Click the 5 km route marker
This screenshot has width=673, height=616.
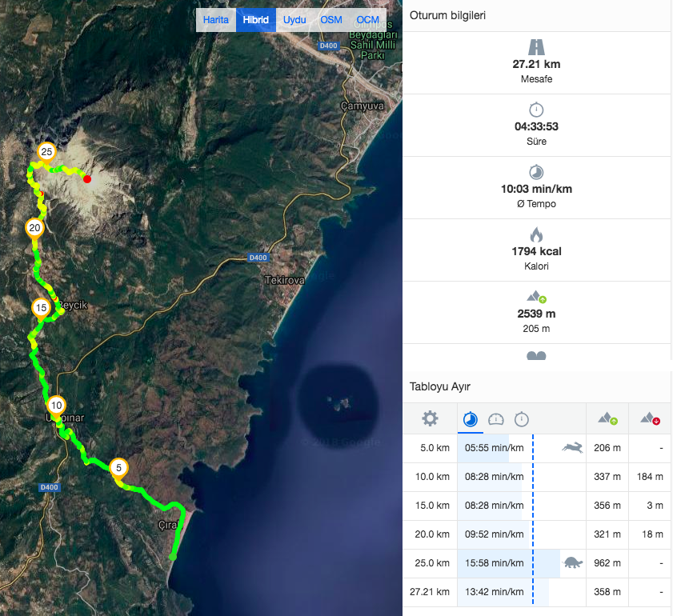pos(119,470)
